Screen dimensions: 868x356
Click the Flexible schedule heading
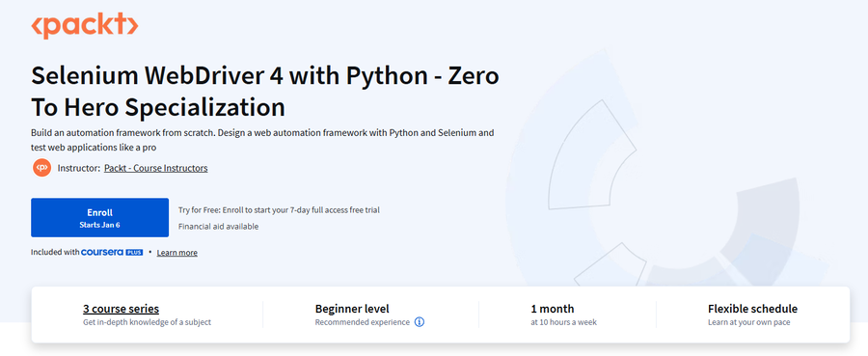click(752, 309)
